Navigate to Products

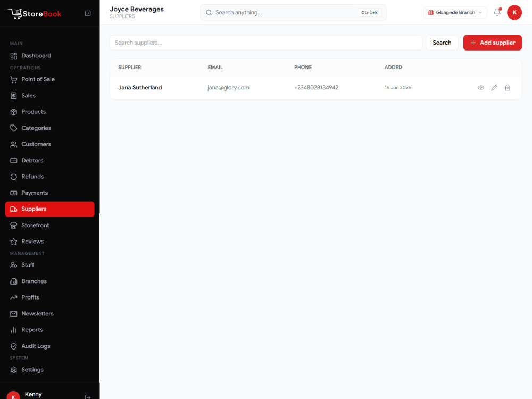point(49,112)
